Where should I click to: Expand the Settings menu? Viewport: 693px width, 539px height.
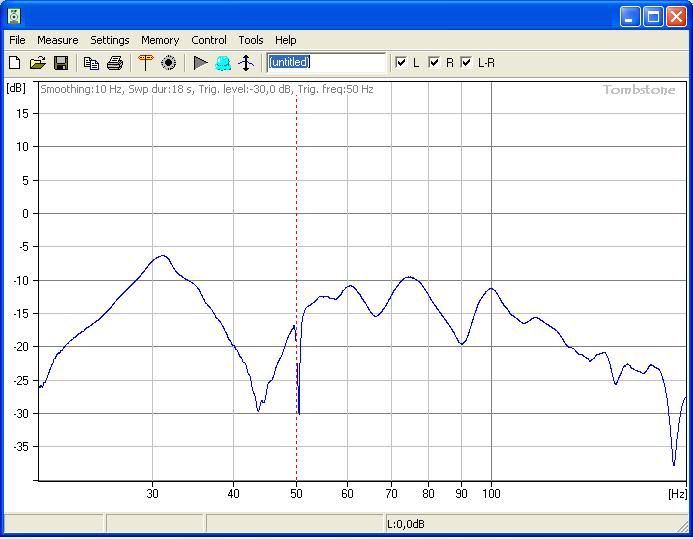coord(110,40)
